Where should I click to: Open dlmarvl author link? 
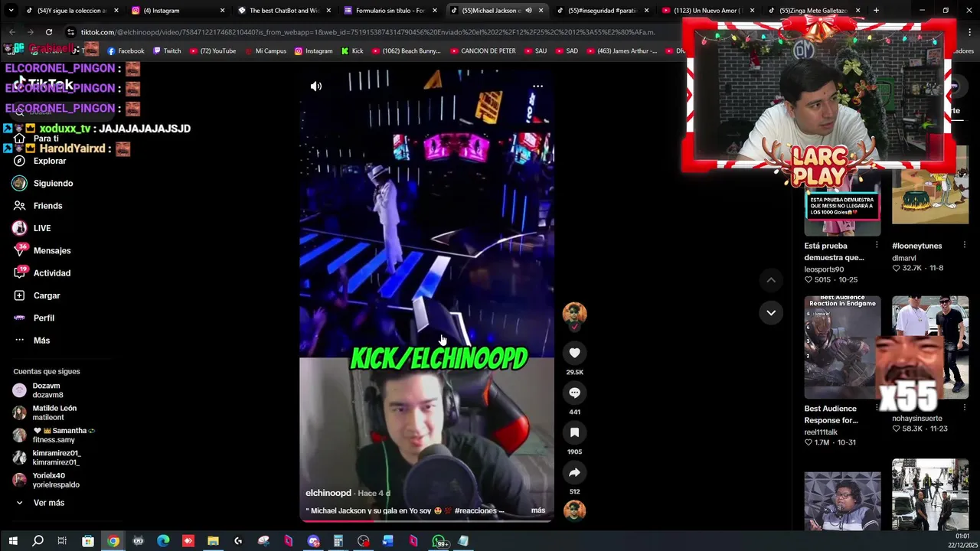pyautogui.click(x=904, y=258)
